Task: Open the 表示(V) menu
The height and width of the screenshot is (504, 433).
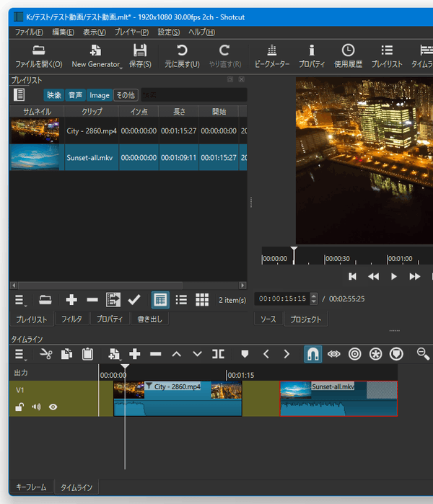Action: click(95, 32)
